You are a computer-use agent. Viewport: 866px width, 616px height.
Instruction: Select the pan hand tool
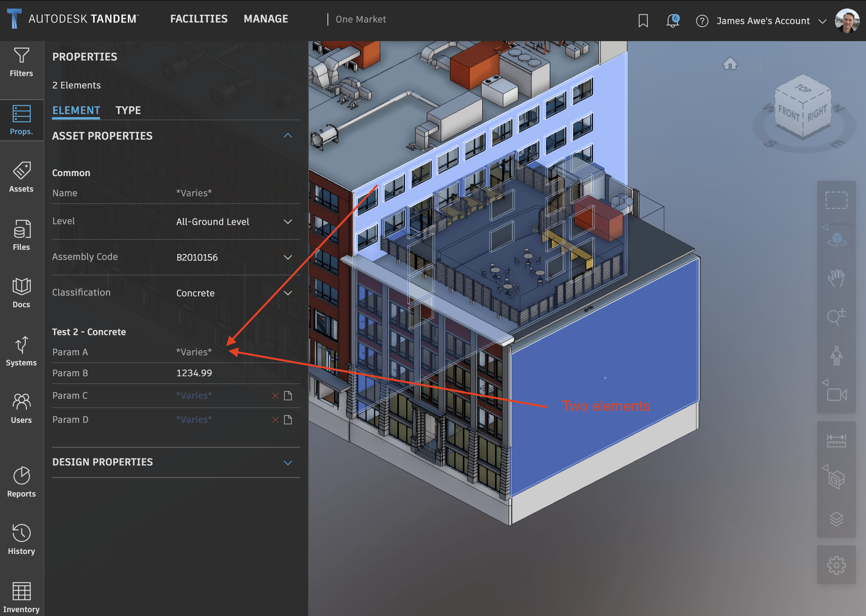point(836,278)
